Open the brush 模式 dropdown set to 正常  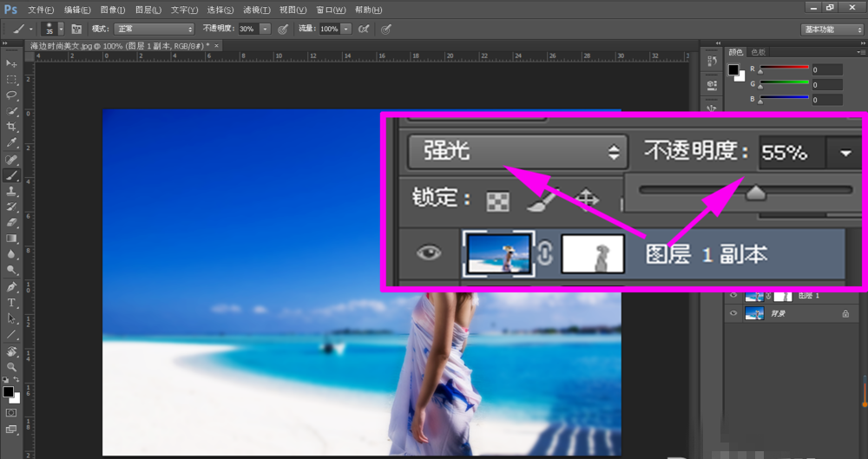coord(155,29)
